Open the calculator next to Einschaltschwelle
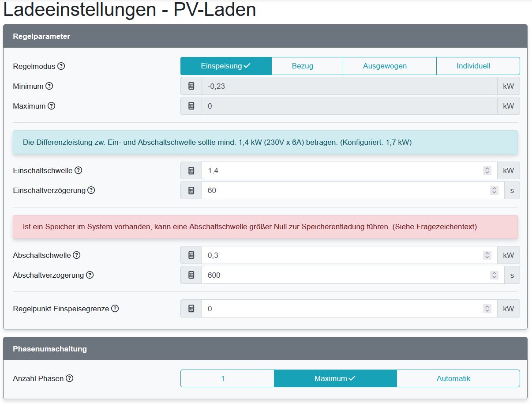This screenshot has width=532, height=404. click(191, 170)
